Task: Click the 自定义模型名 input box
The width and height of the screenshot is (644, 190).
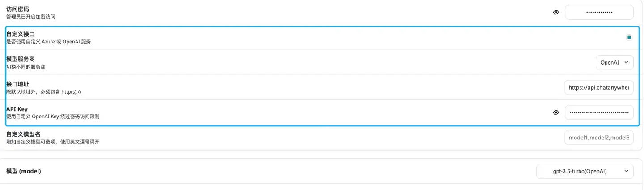Action: coord(599,138)
